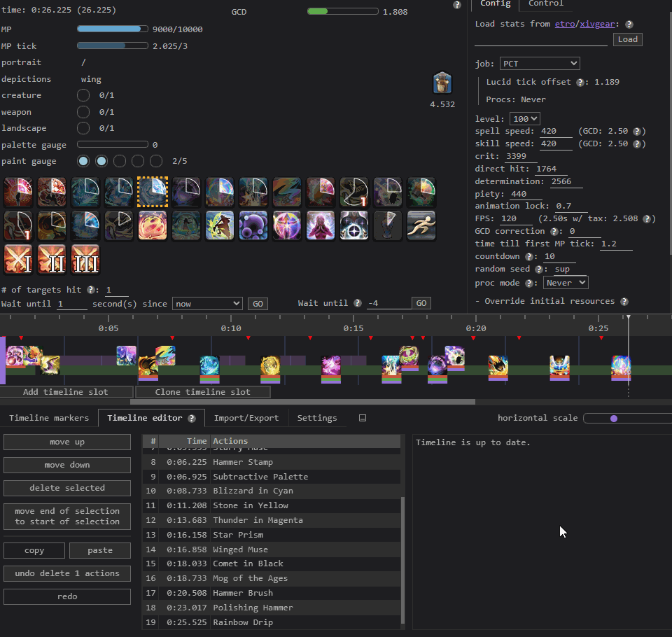The height and width of the screenshot is (637, 672).
Task: Click the small pop-out icon beside Settings
Action: tap(362, 418)
